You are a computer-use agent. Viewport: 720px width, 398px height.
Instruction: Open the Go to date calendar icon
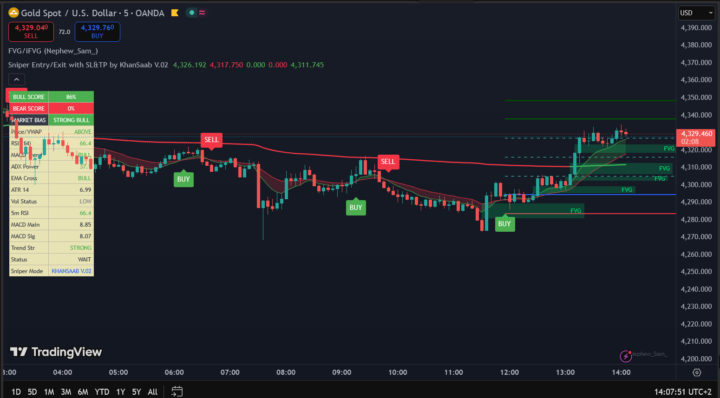coord(177,391)
